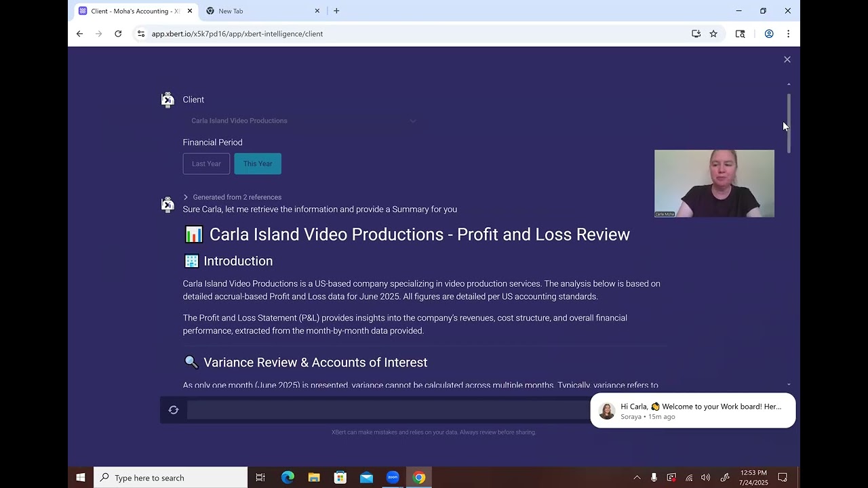Launch Microsoft Edge from the taskbar
The width and height of the screenshot is (868, 488).
tap(288, 478)
